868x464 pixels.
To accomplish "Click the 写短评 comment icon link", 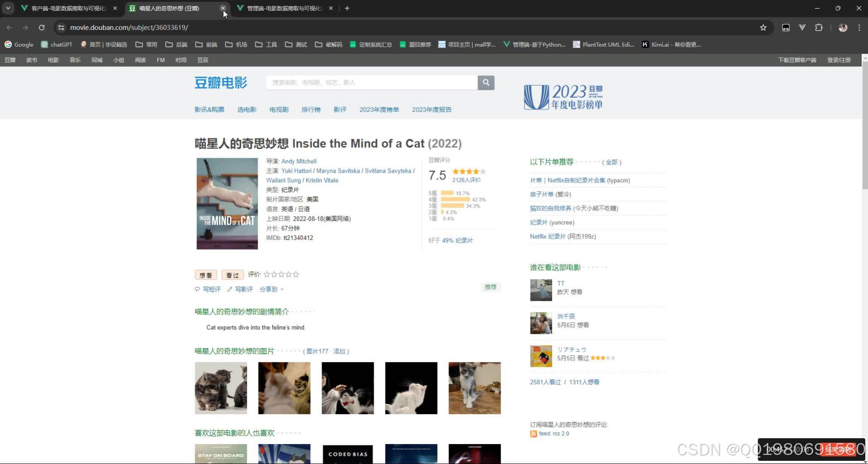I will [207, 289].
